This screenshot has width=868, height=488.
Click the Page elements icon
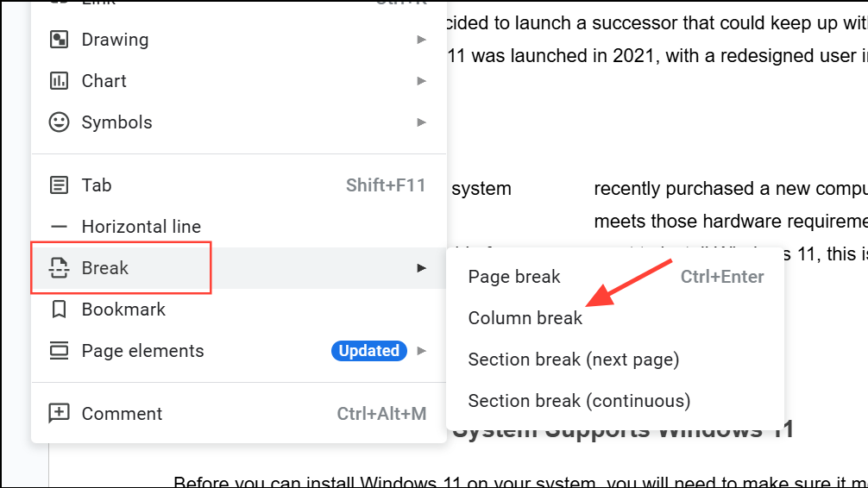(x=59, y=351)
